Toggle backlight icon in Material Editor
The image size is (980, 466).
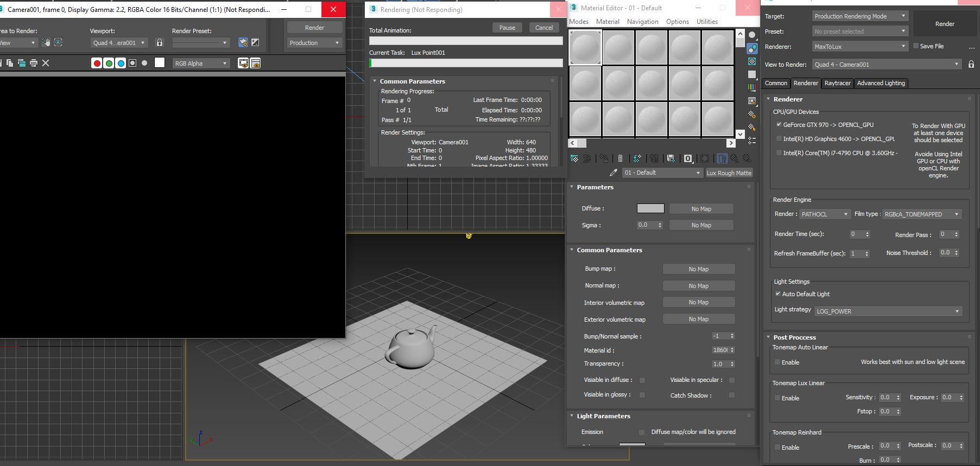[x=752, y=48]
